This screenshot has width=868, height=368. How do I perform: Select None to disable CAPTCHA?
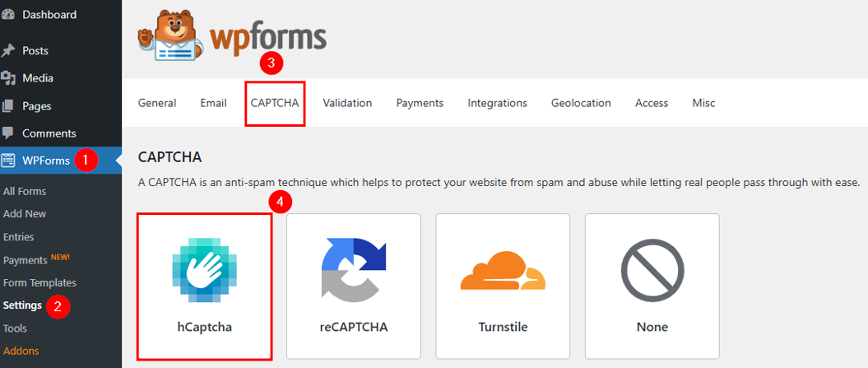[652, 286]
